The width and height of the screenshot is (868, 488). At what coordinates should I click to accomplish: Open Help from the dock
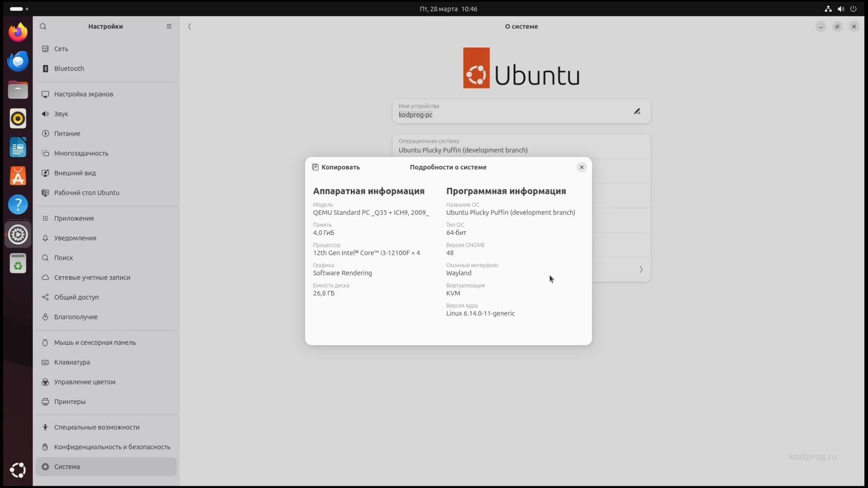18,205
